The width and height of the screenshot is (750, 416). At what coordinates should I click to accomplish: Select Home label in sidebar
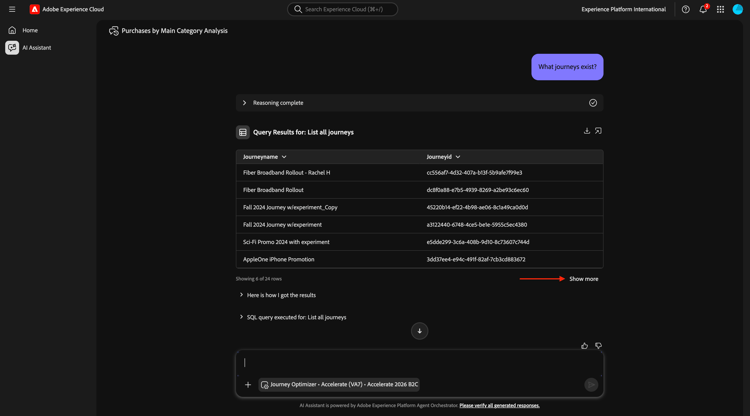30,30
